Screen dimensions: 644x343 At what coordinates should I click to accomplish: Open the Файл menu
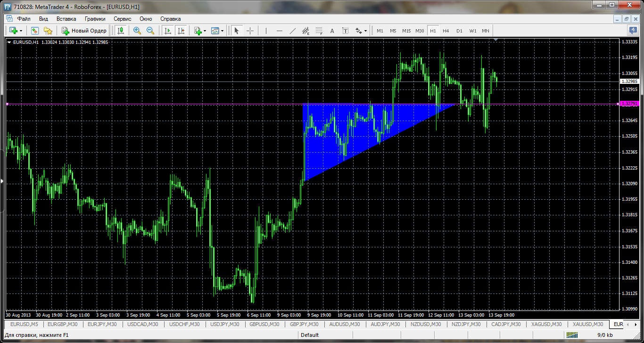(24, 19)
